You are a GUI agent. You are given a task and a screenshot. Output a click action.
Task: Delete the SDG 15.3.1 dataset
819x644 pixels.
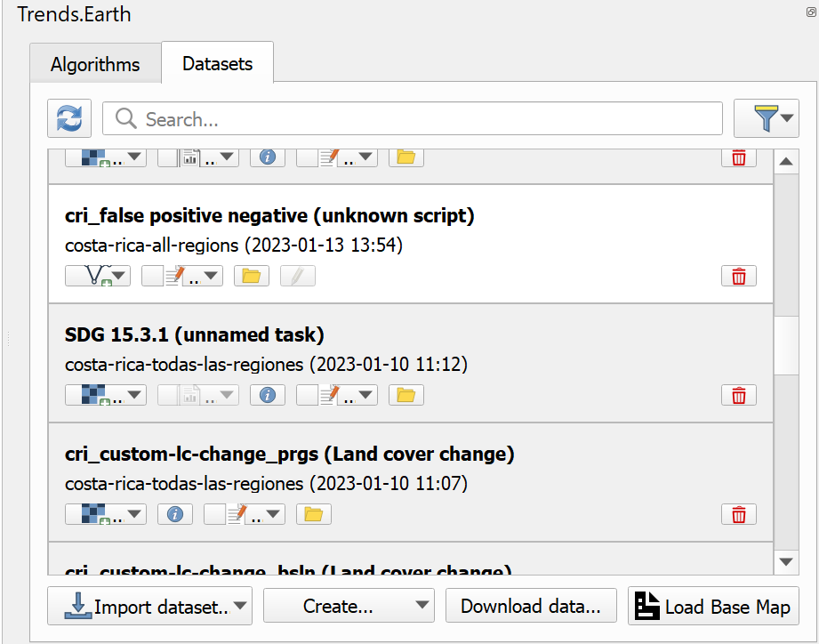[x=738, y=394]
